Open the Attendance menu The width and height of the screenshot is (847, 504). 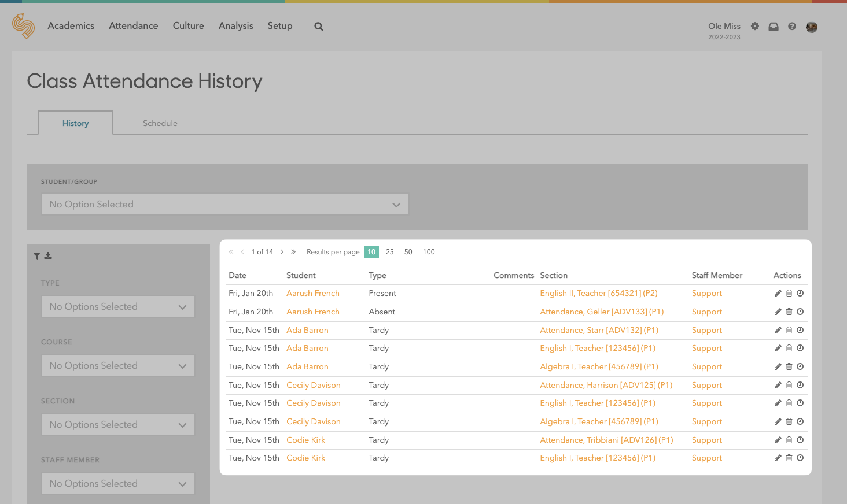tap(134, 26)
